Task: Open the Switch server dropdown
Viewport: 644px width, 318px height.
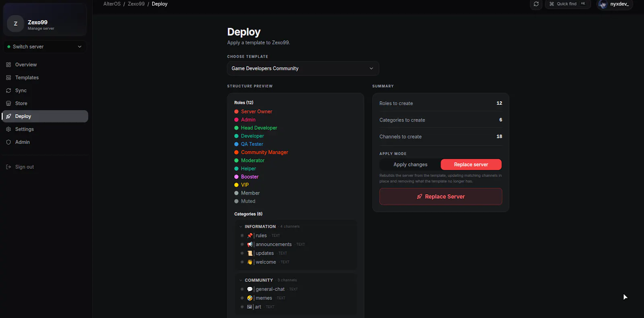Action: (x=45, y=47)
